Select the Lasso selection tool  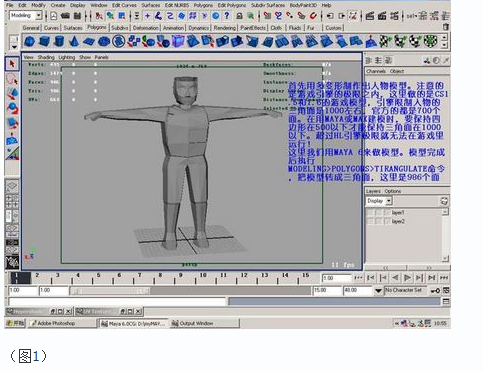[x=12, y=79]
